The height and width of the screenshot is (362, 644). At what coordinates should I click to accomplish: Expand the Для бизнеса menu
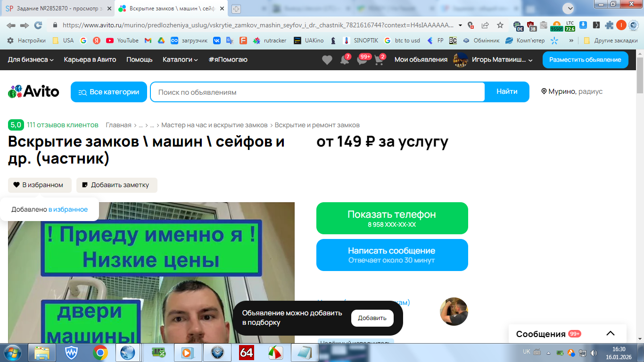pyautogui.click(x=31, y=59)
